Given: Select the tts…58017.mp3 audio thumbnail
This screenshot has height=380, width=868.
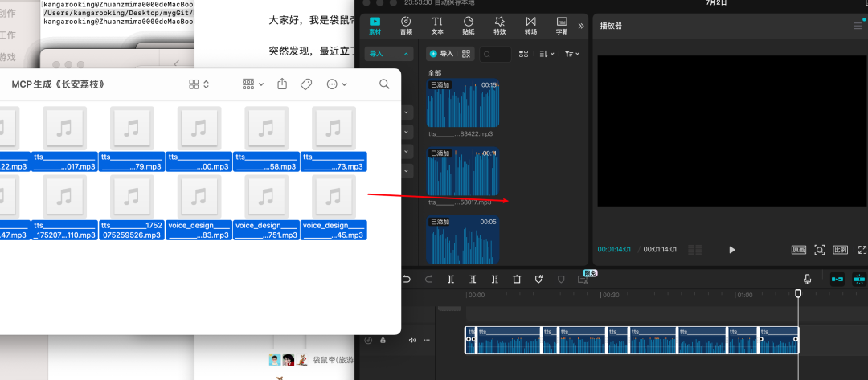Looking at the screenshot, I should 463,171.
